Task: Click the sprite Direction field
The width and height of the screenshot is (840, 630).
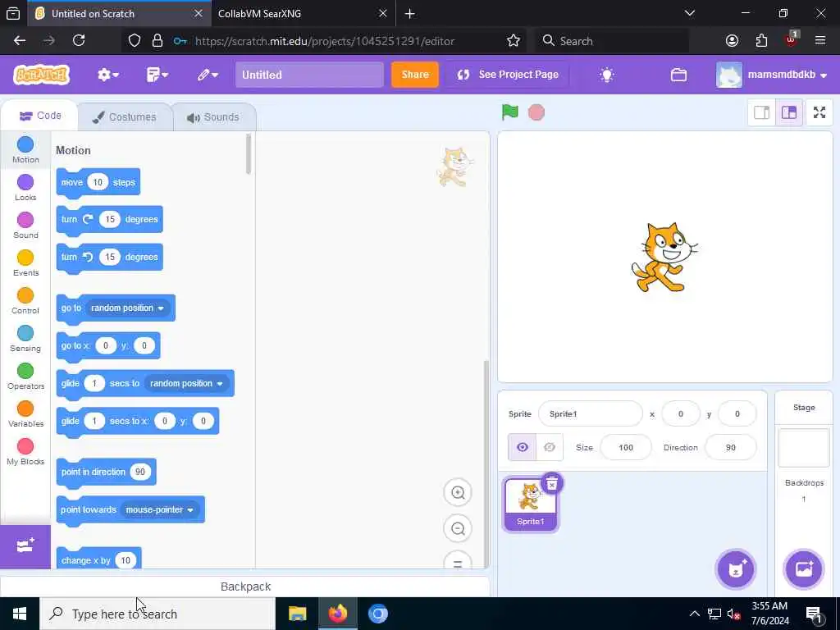Action: pos(731,447)
